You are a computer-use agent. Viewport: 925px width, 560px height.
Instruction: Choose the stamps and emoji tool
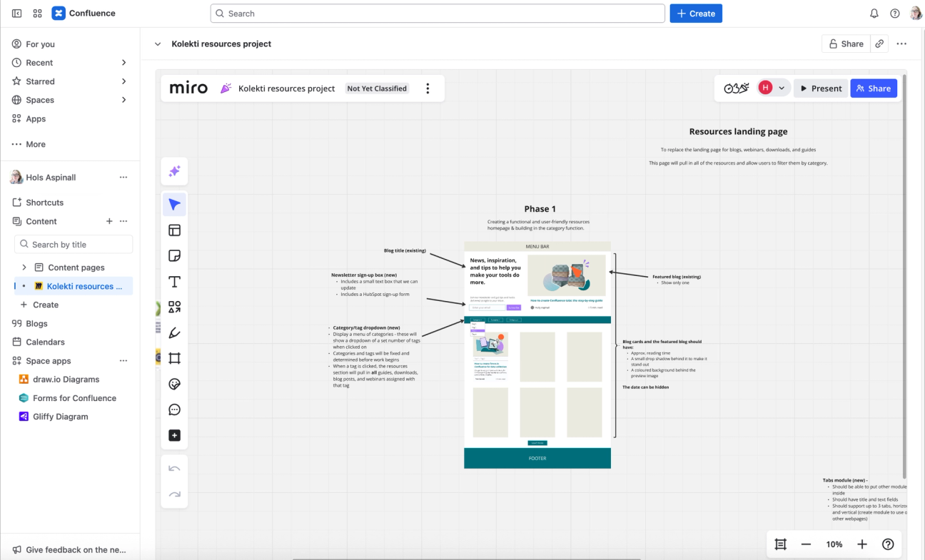[x=174, y=384]
